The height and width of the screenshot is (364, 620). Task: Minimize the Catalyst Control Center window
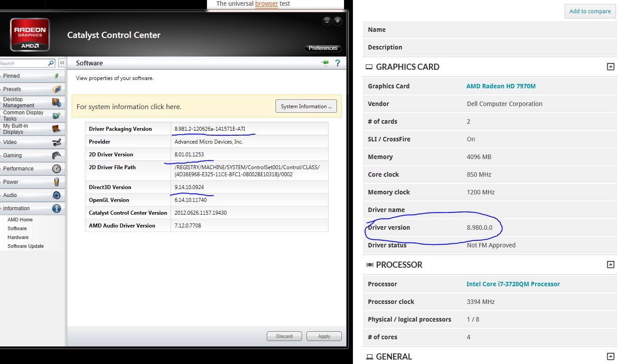(x=327, y=21)
